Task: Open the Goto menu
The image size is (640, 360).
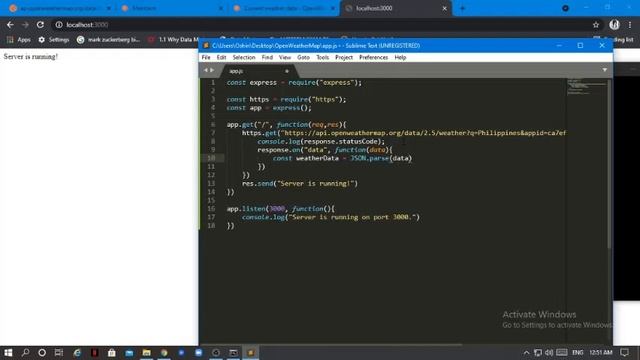Action: 303,58
